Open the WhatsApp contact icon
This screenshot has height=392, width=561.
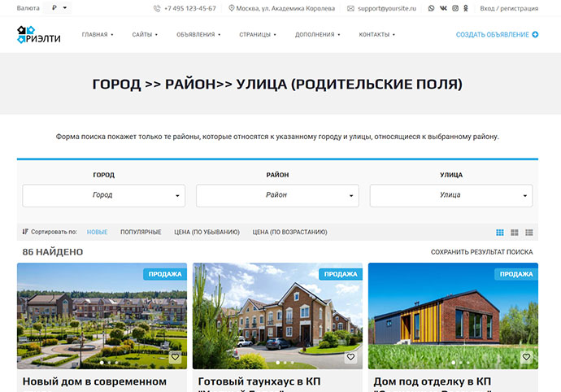(x=431, y=8)
